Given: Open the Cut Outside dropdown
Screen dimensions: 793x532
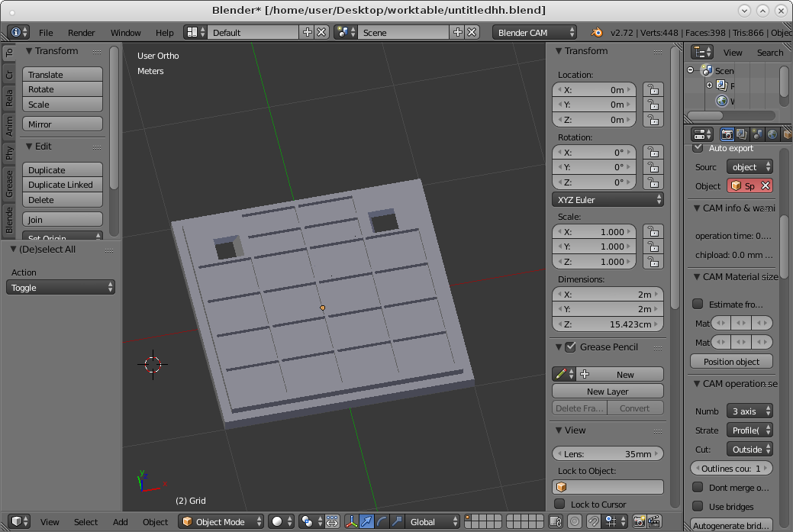Looking at the screenshot, I should coord(749,449).
